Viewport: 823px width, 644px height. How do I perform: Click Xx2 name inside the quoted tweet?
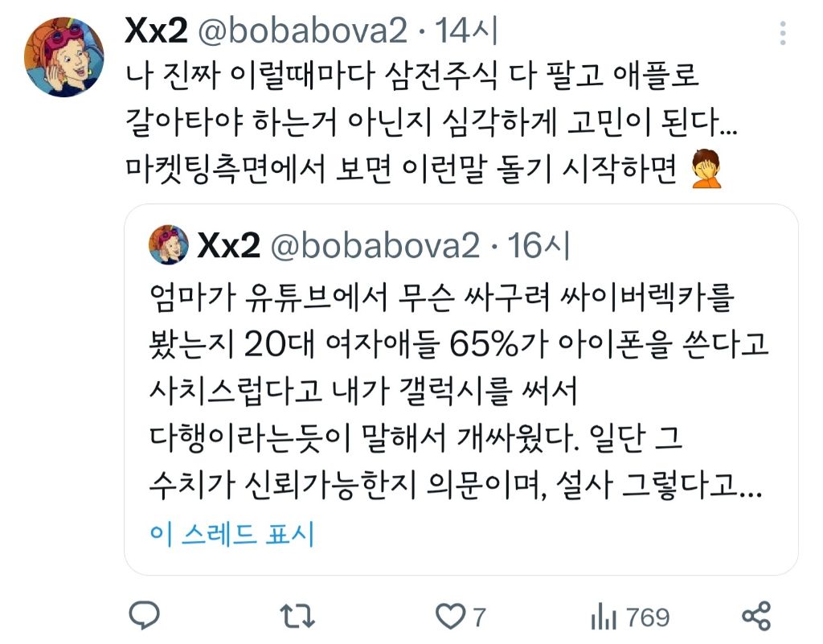(228, 245)
